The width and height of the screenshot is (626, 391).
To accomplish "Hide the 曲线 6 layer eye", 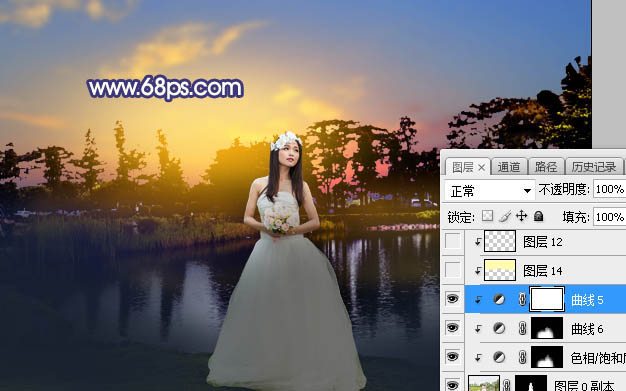I will (452, 328).
